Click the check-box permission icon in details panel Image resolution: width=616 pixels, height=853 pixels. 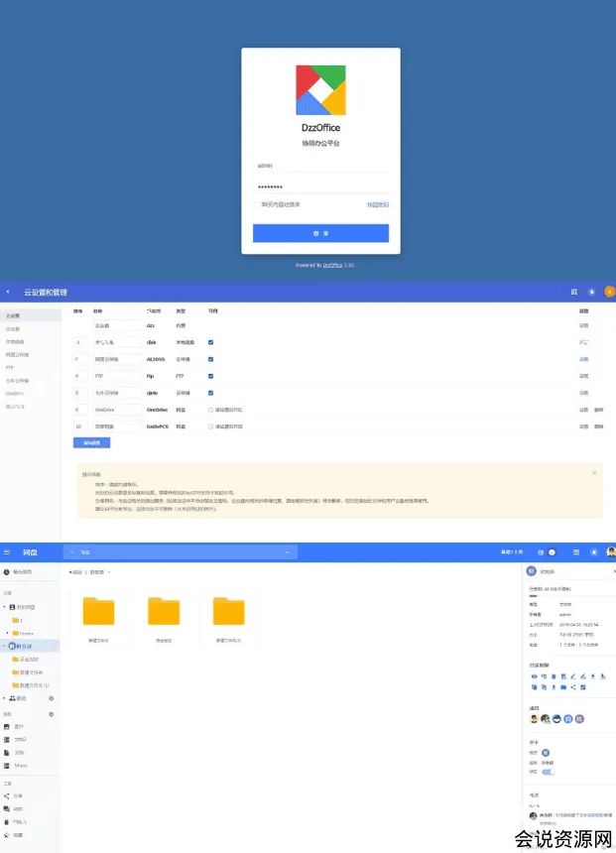(x=583, y=687)
